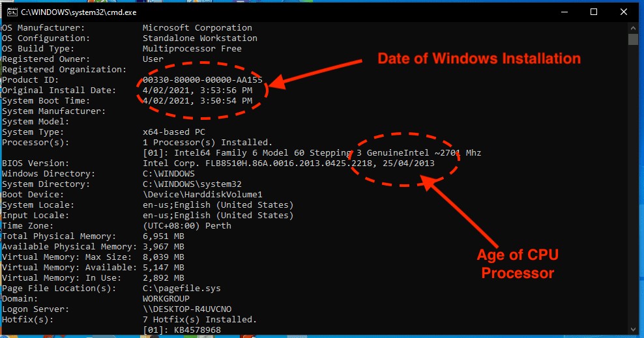Click the 'BIOS Version:' label
Image resolution: width=644 pixels, height=338 pixels.
35,163
